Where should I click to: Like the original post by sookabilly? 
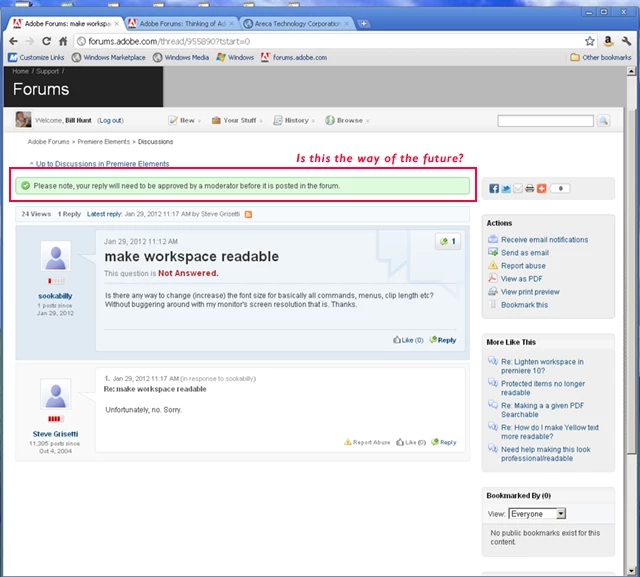408,340
